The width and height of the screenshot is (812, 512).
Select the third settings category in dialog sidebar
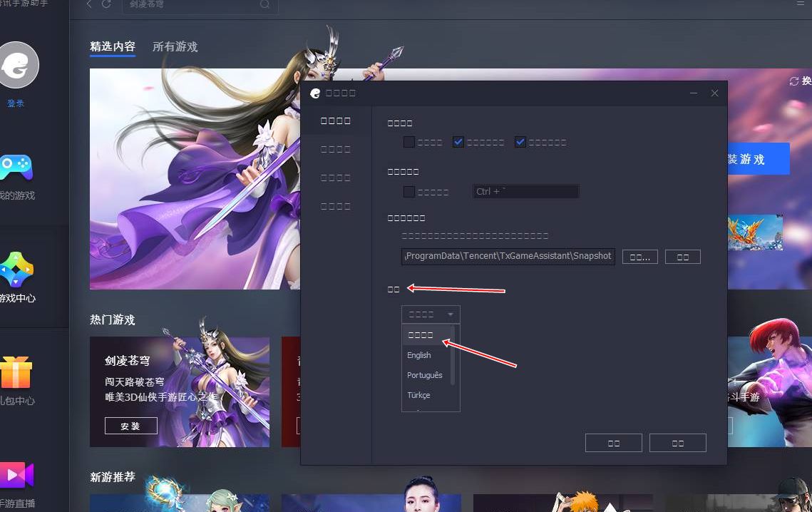click(336, 178)
